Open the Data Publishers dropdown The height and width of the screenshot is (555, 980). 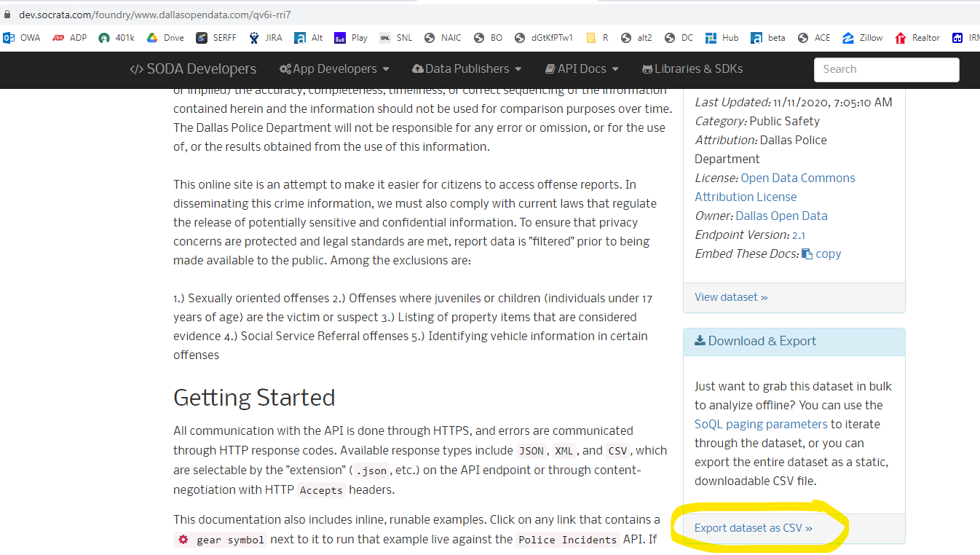tap(466, 68)
